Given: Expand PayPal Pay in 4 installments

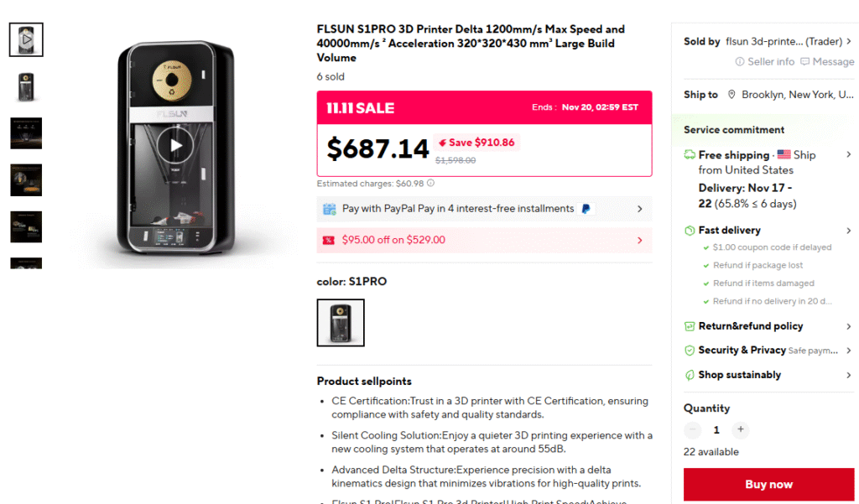Looking at the screenshot, I should (x=640, y=209).
